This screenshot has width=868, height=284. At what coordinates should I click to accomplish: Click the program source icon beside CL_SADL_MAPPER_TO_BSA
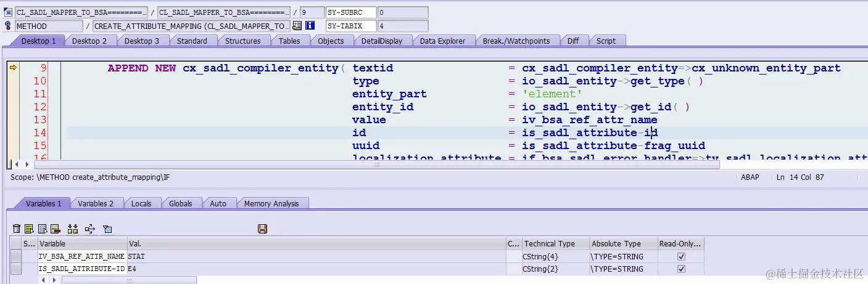(9, 12)
